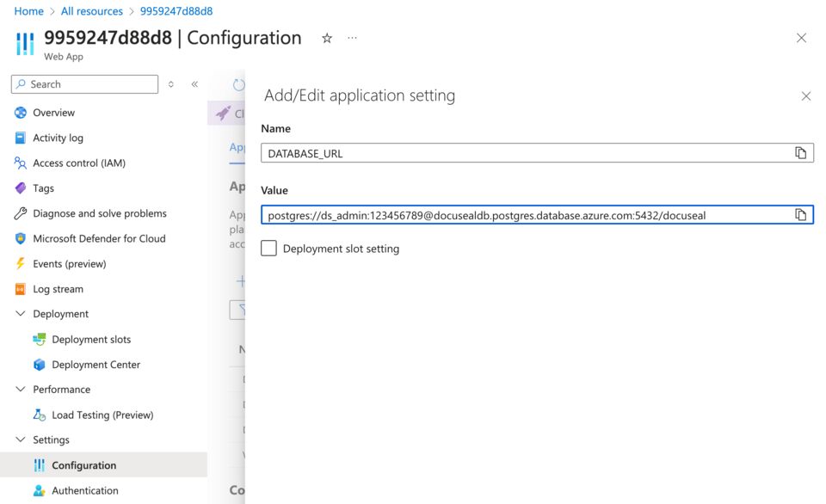The height and width of the screenshot is (504, 826).
Task: Favorite this resource with the star icon
Action: [x=327, y=38]
